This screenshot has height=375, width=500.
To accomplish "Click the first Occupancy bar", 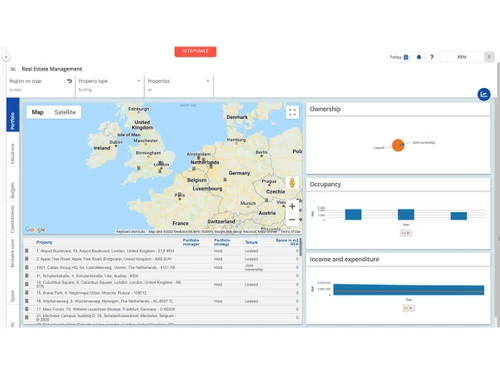I will point(353,215).
